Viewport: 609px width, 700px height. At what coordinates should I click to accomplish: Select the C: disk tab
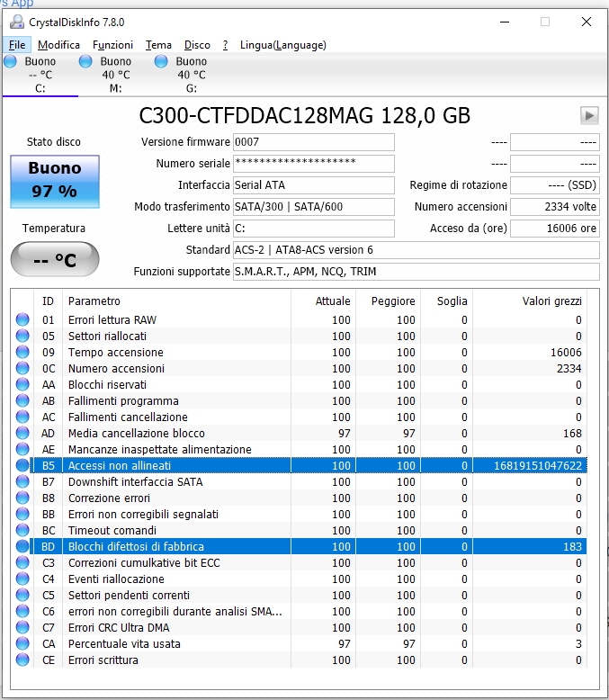click(x=40, y=75)
